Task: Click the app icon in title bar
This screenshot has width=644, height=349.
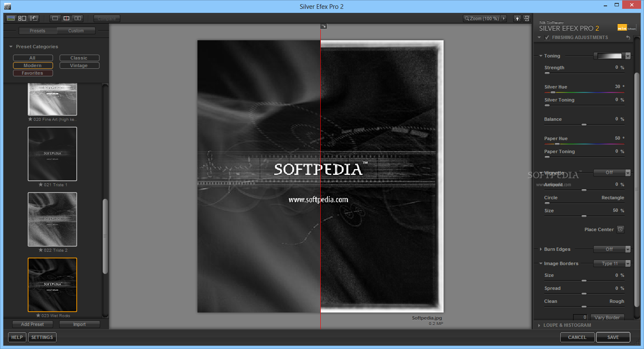Action: click(8, 6)
